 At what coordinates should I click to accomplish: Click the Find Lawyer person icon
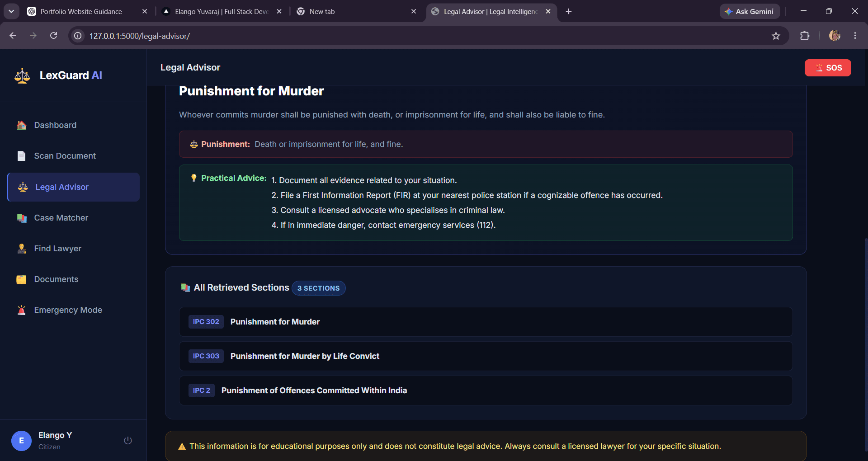point(21,249)
